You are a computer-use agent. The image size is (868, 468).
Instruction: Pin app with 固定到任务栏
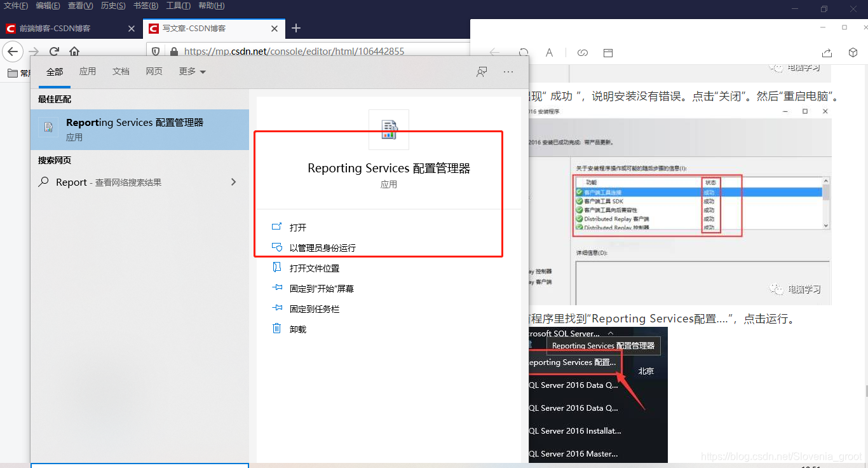(x=315, y=309)
